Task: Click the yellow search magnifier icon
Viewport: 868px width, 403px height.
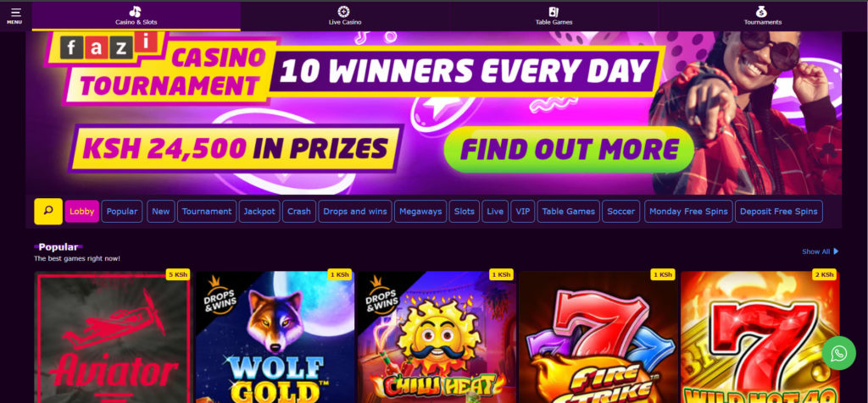Action: [x=48, y=211]
